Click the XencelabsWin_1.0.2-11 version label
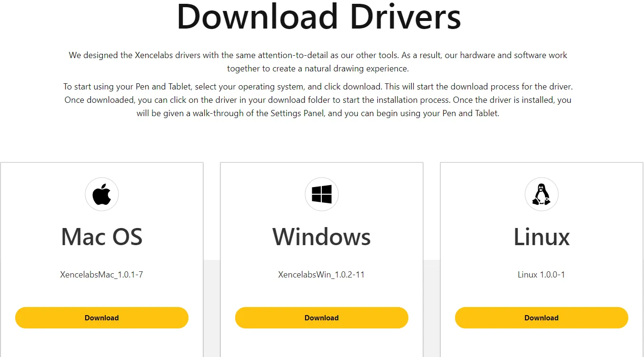This screenshot has width=644, height=357. coord(322,275)
